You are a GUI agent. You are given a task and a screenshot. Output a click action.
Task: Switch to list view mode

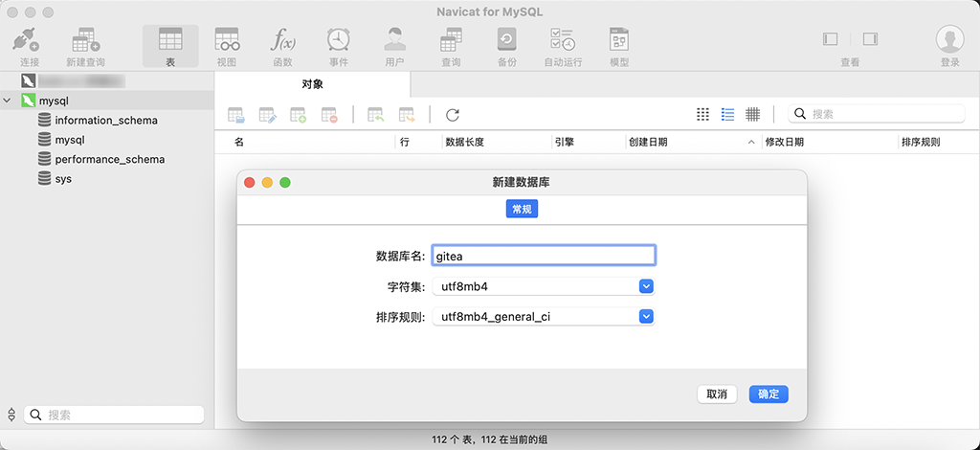[727, 114]
